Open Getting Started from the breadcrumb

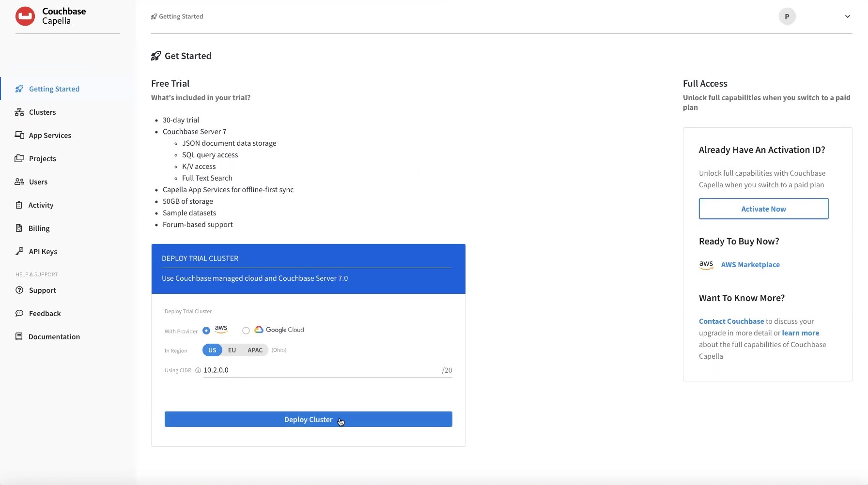pyautogui.click(x=181, y=16)
